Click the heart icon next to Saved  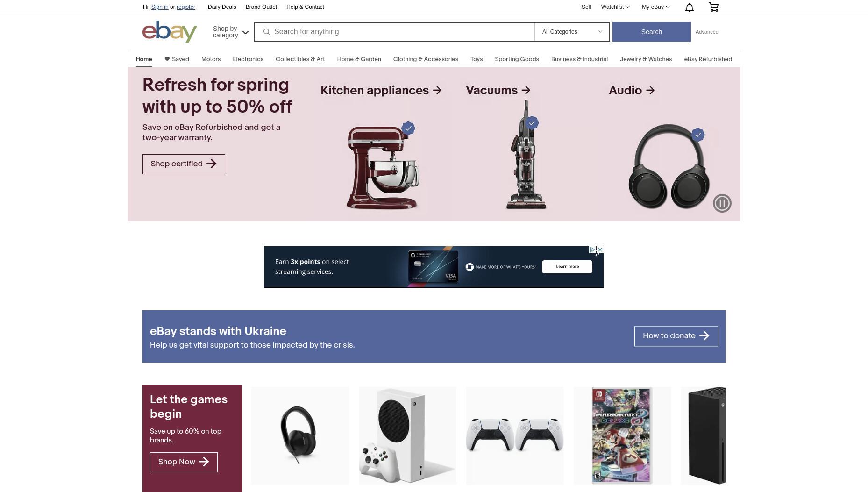coord(167,59)
